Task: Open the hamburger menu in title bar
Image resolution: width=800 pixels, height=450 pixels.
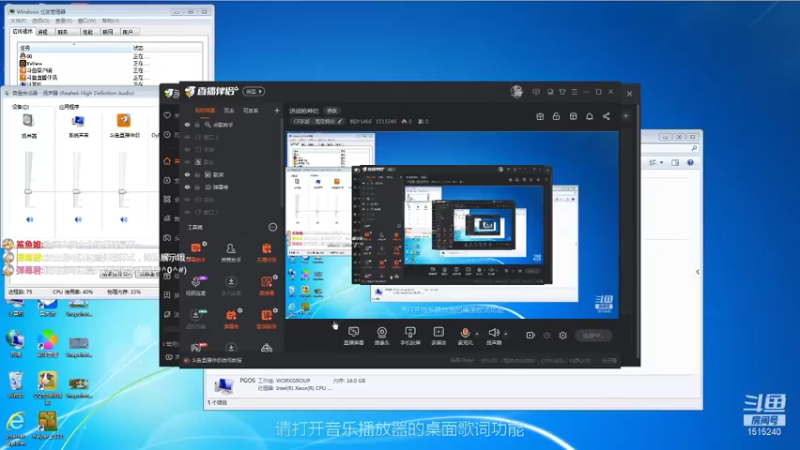Action: (574, 92)
